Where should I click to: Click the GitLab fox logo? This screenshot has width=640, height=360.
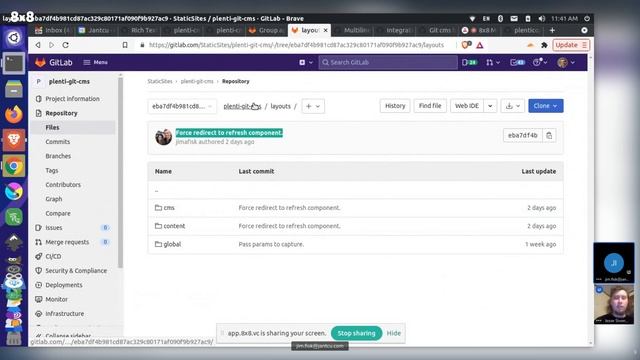[40, 62]
